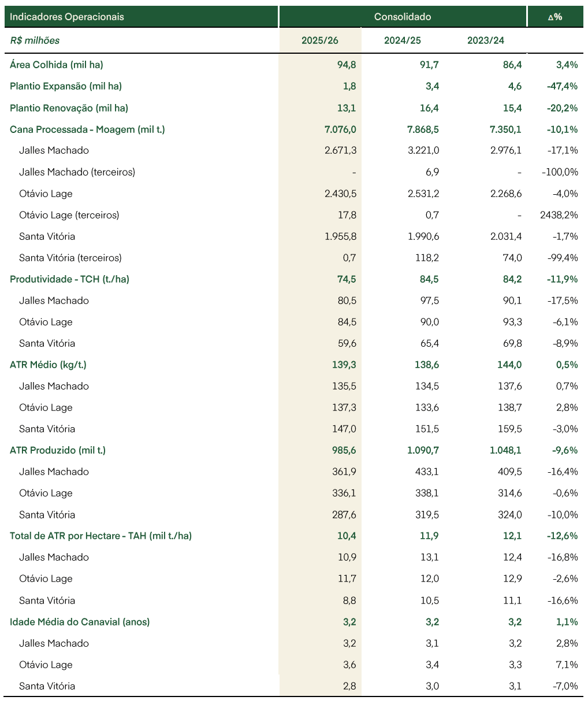Click the Plantio Renovação 2025/26 value 13,1
Image resolution: width=588 pixels, height=704 pixels.
pyautogui.click(x=347, y=108)
